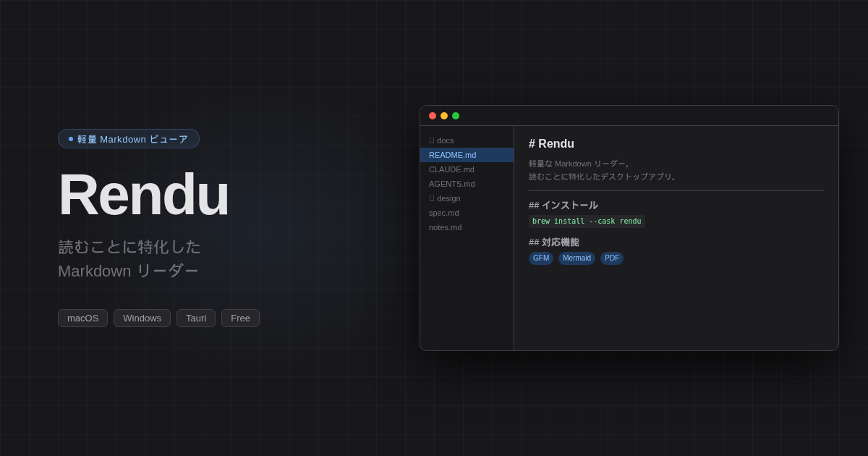The height and width of the screenshot is (456, 868).
Task: Click the 軽量 Markdown ビューア badge
Action: click(x=129, y=139)
